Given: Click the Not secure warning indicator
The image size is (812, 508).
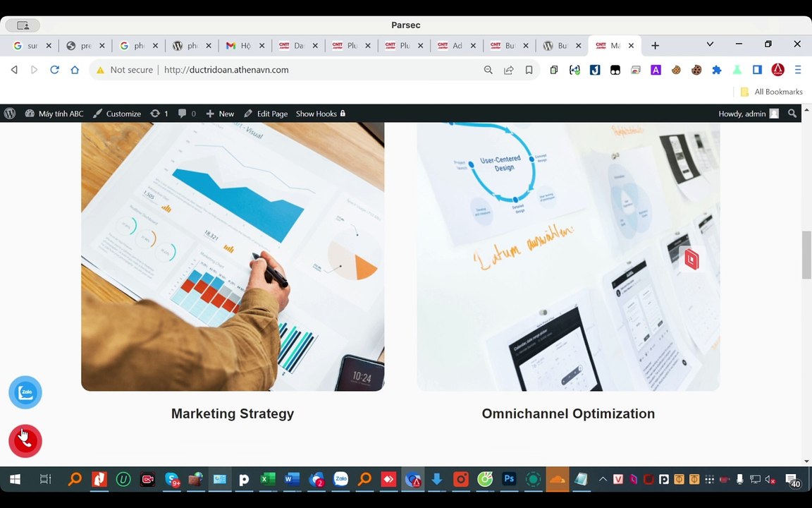Looking at the screenshot, I should click(x=124, y=69).
